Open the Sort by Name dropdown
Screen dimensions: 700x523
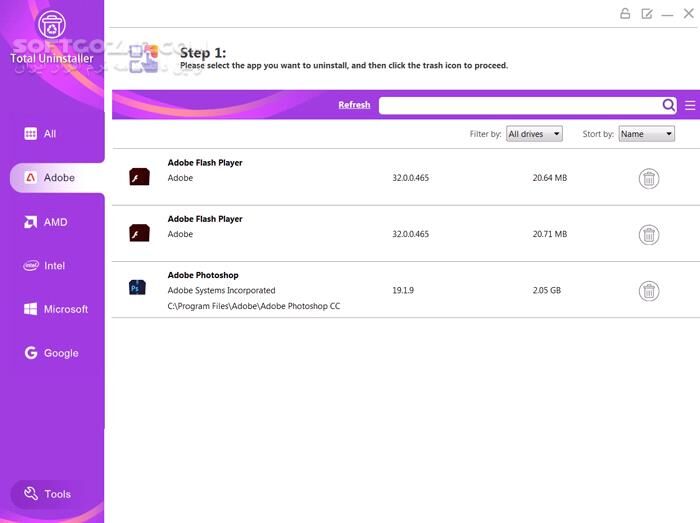(646, 134)
